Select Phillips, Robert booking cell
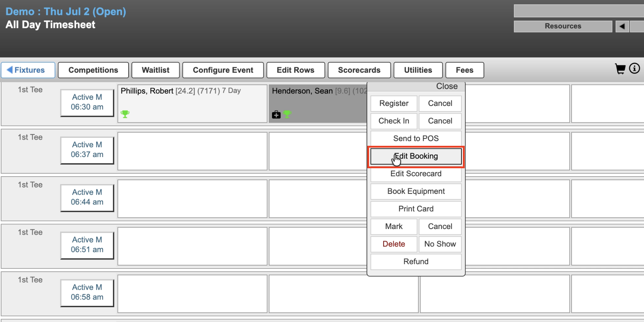Image resolution: width=644 pixels, height=322 pixels. 192,103
